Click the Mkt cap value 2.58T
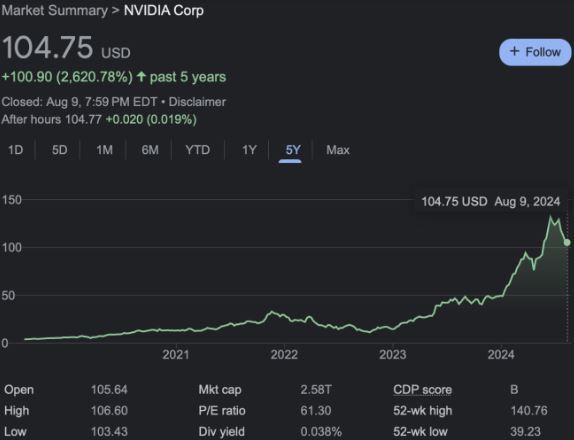Screen dimensions: 574x440 click(x=316, y=389)
